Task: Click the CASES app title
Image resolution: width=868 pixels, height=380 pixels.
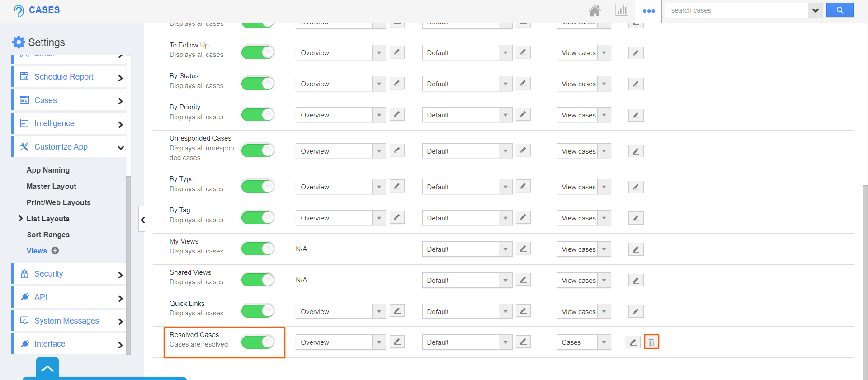Action: pos(44,10)
